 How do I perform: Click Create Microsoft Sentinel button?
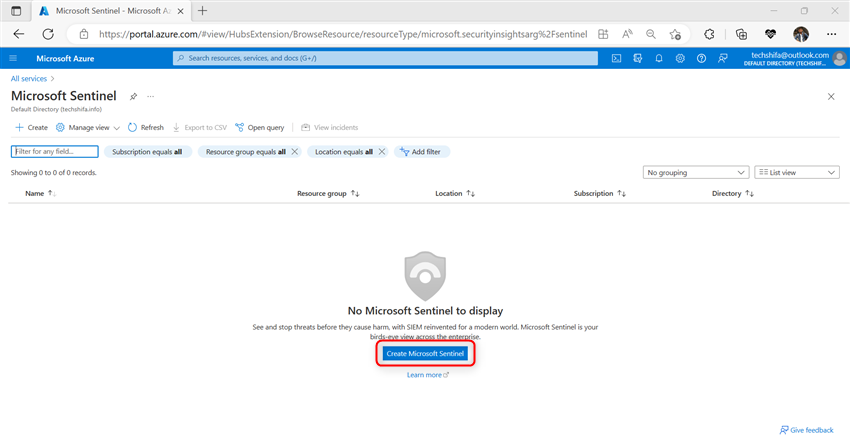tap(425, 353)
